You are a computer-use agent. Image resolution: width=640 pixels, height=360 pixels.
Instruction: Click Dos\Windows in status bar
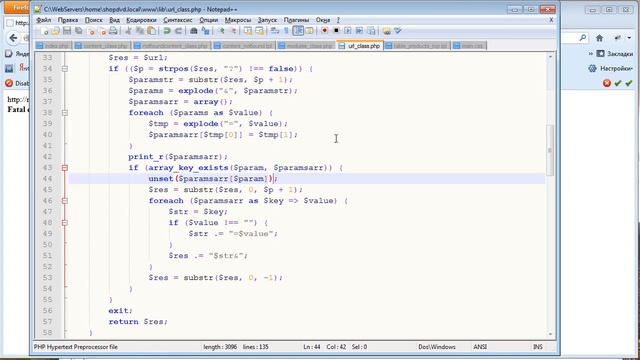coord(437,347)
